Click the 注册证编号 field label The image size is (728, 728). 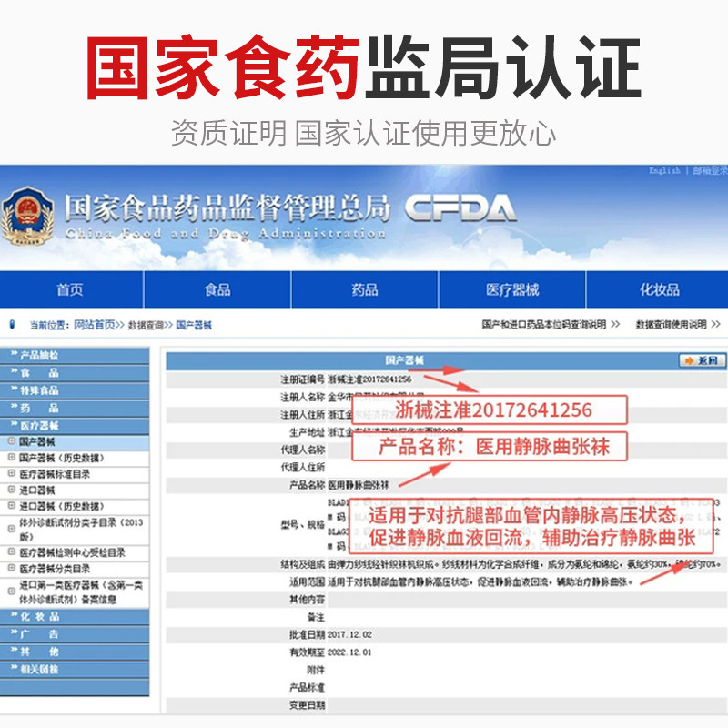pyautogui.click(x=302, y=379)
